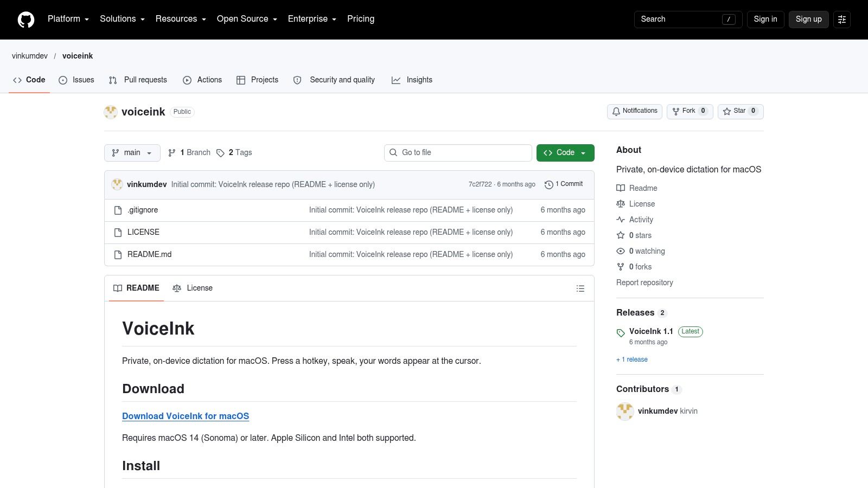868x488 pixels.
Task: Click the eye icon beside 0 watching
Action: [x=621, y=251]
